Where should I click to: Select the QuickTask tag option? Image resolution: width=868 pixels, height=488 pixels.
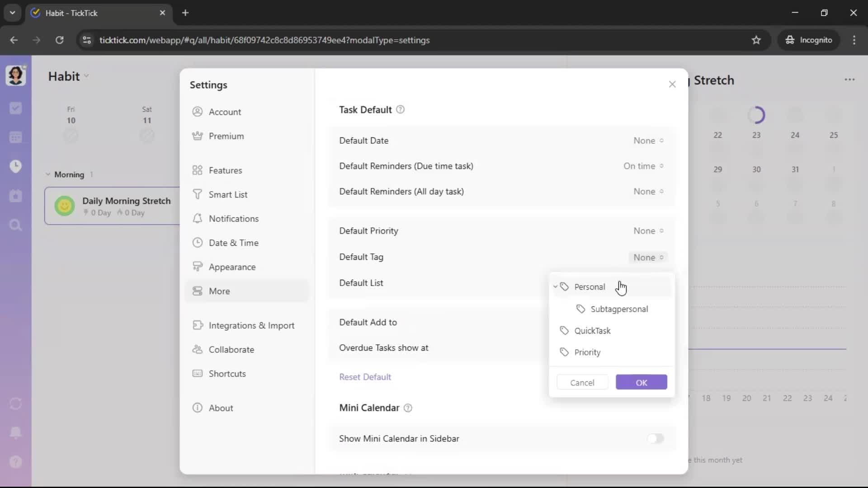point(592,331)
